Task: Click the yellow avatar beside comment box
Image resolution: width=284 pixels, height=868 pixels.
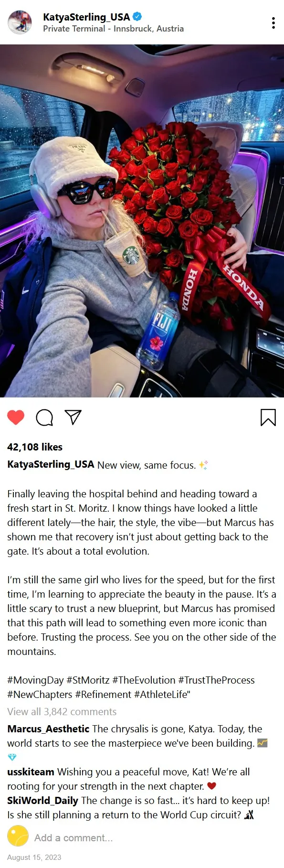Action: pyautogui.click(x=18, y=836)
